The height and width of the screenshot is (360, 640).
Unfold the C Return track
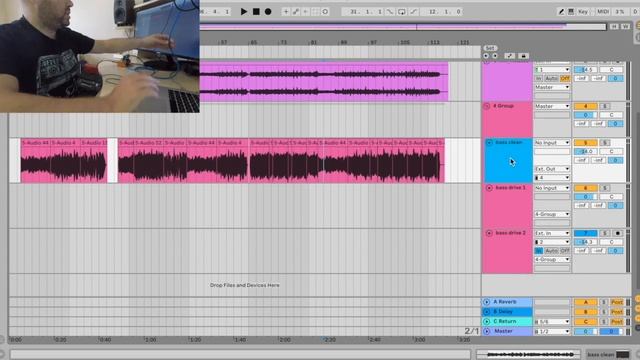pos(487,322)
